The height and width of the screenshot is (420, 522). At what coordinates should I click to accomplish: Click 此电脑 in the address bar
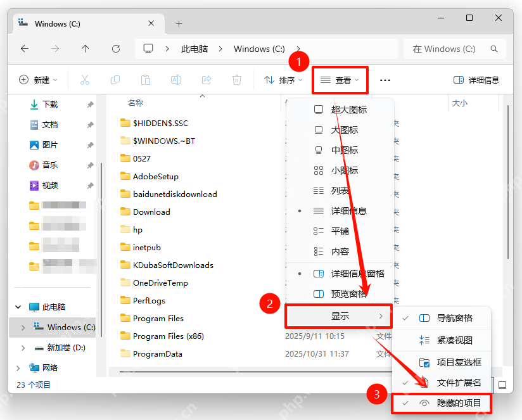[x=194, y=49]
